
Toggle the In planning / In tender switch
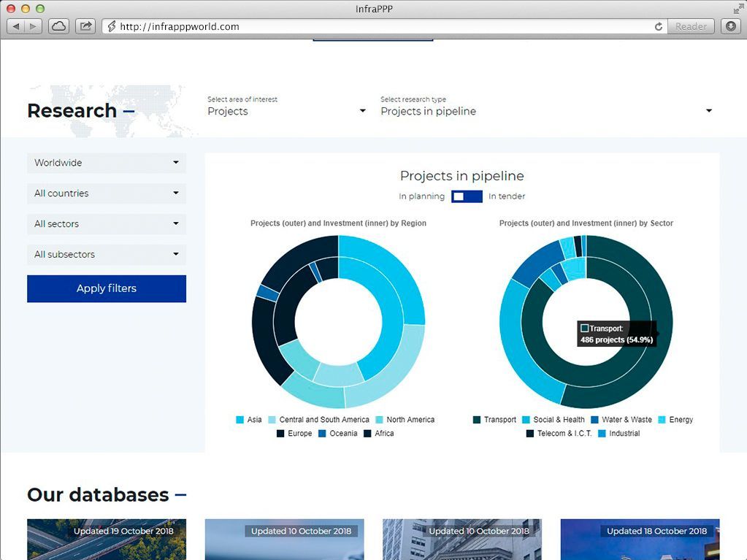[x=467, y=196]
